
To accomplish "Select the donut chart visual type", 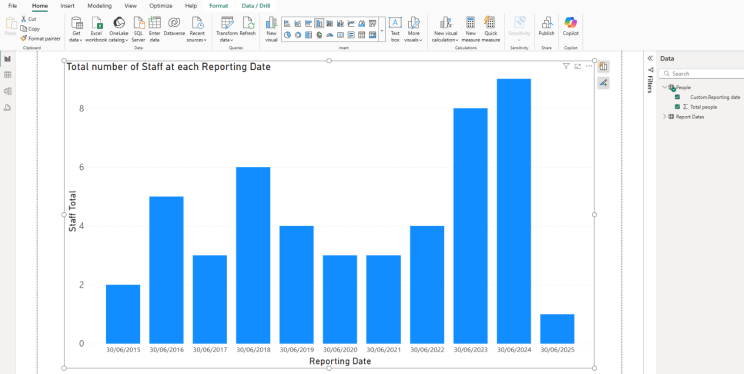I will click(298, 35).
